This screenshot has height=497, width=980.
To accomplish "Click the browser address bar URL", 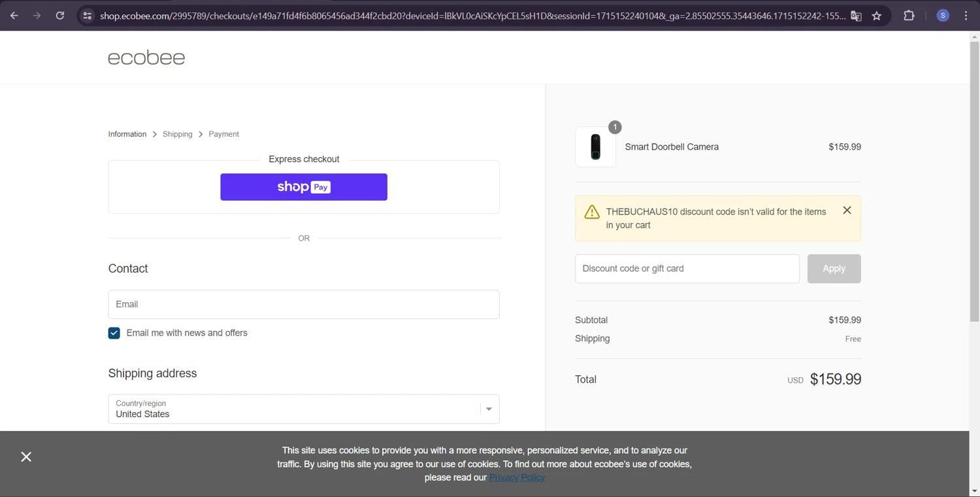I will [x=472, y=16].
